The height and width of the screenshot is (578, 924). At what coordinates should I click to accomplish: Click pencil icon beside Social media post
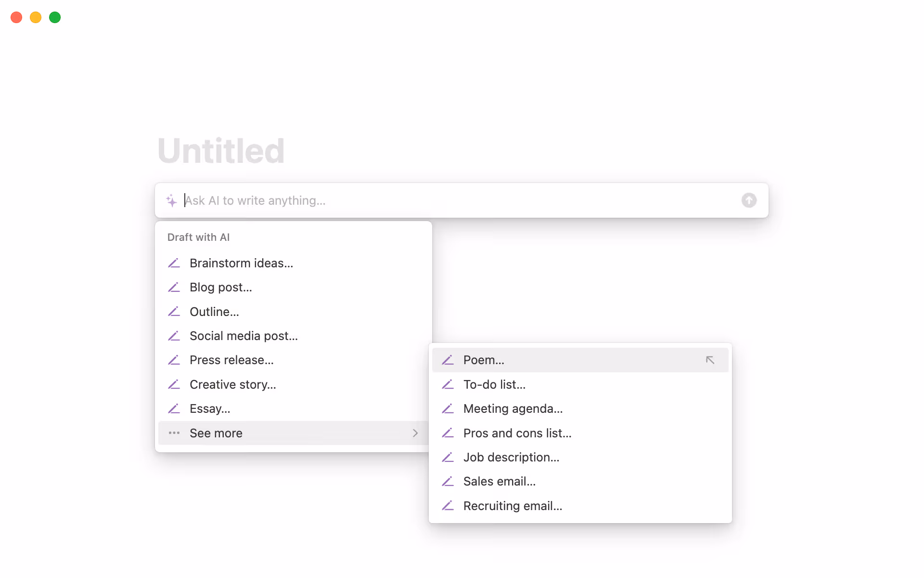pos(174,336)
